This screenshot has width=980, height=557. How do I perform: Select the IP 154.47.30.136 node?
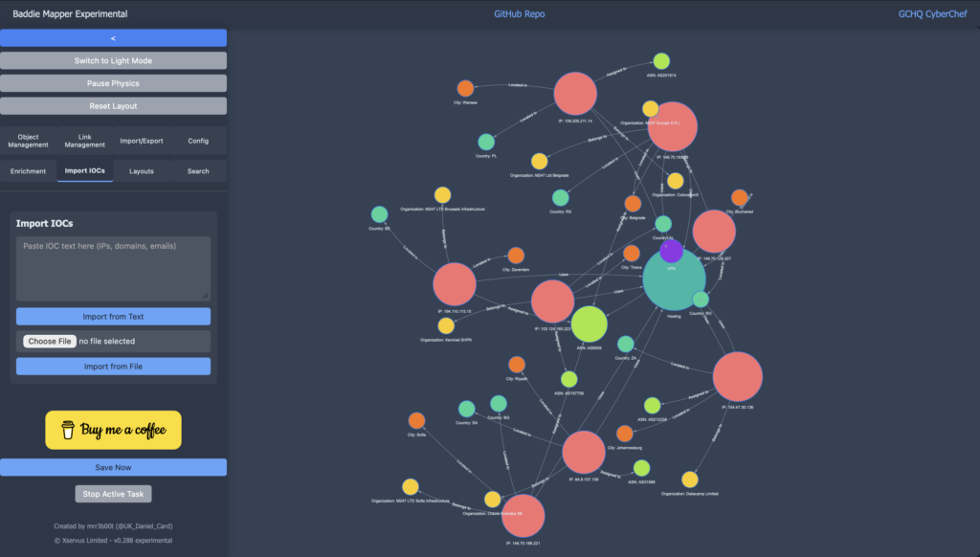(x=737, y=376)
